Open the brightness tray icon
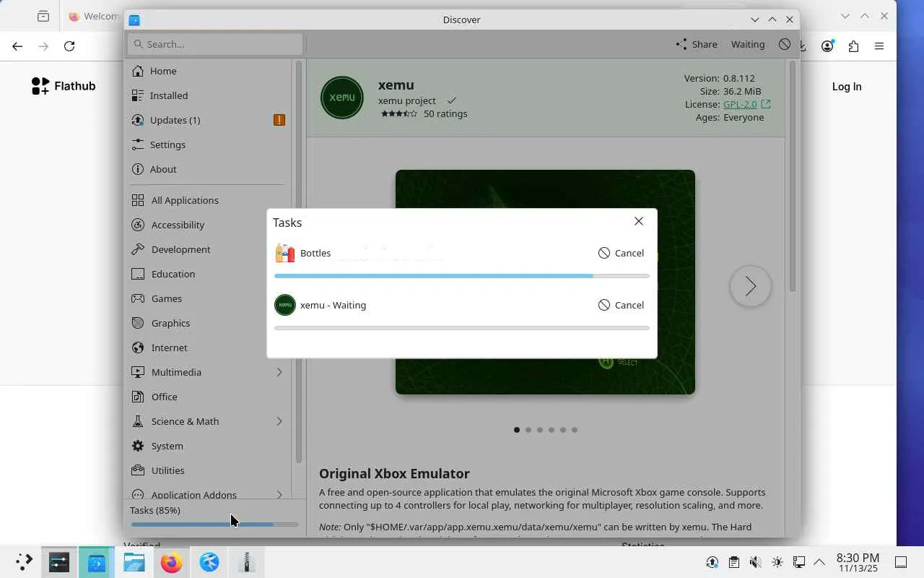Screen dimensions: 924x578 777,562
